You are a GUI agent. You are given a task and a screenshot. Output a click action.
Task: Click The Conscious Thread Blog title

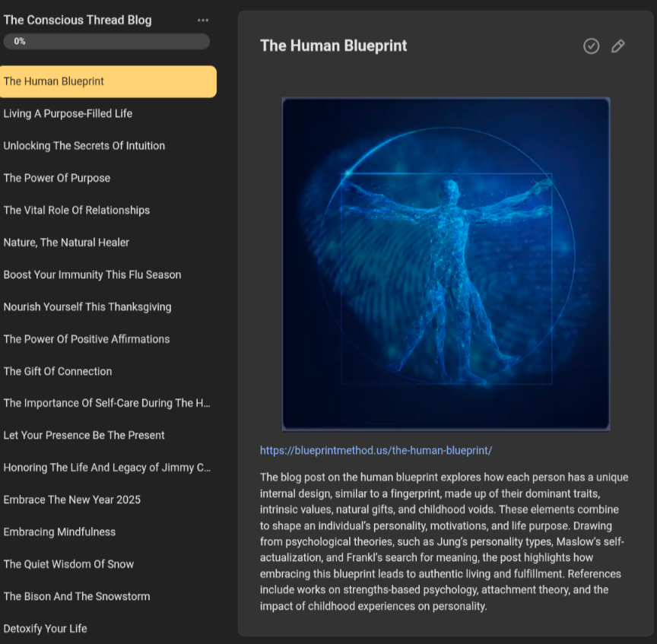[x=78, y=20]
